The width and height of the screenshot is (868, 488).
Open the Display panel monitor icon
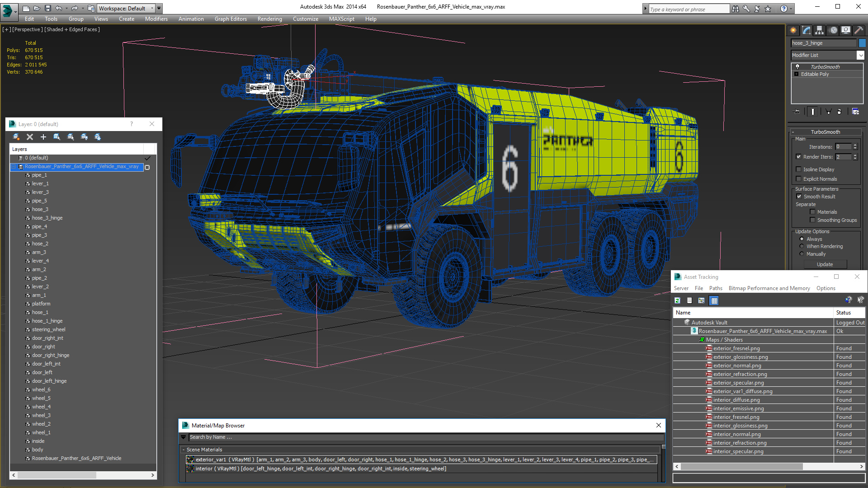845,30
